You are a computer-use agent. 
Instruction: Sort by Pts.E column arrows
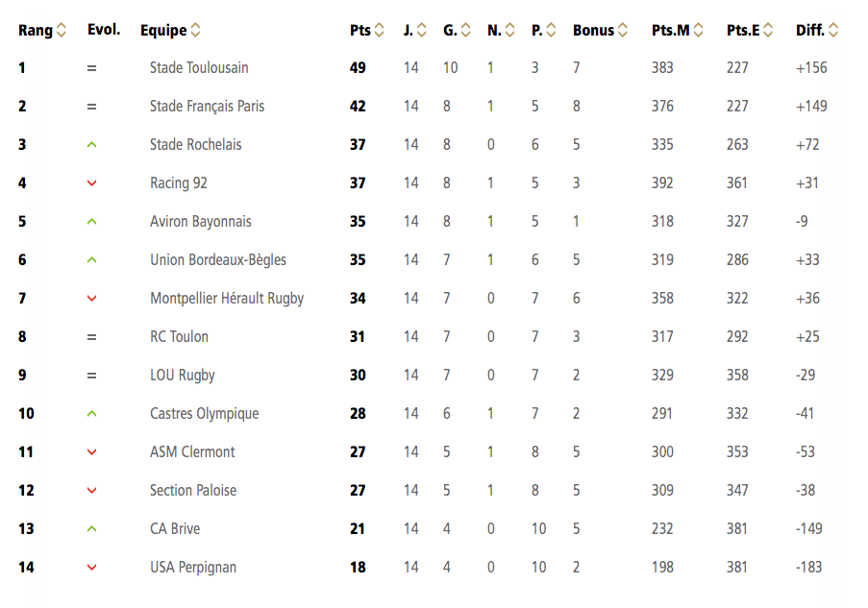pos(768,30)
